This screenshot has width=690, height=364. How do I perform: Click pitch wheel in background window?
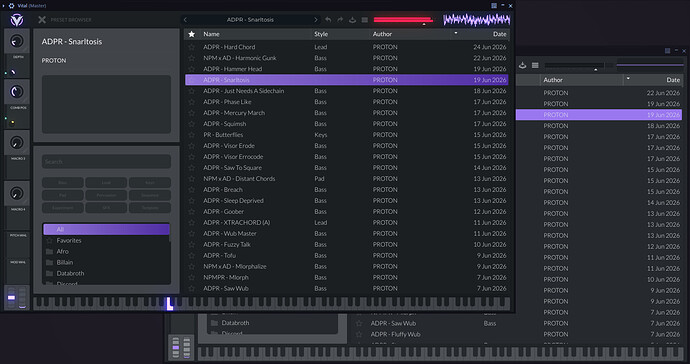coord(176,348)
